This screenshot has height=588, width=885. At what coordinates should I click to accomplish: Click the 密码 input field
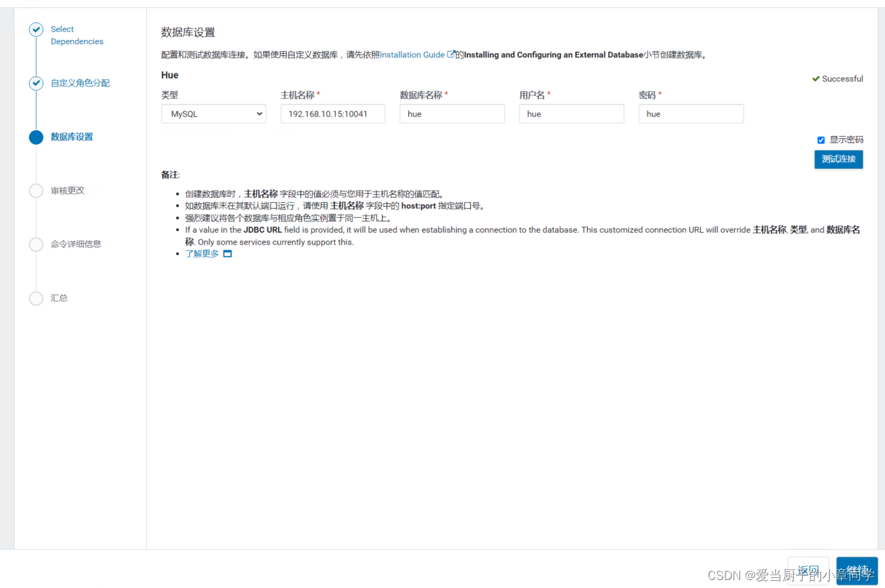(691, 114)
